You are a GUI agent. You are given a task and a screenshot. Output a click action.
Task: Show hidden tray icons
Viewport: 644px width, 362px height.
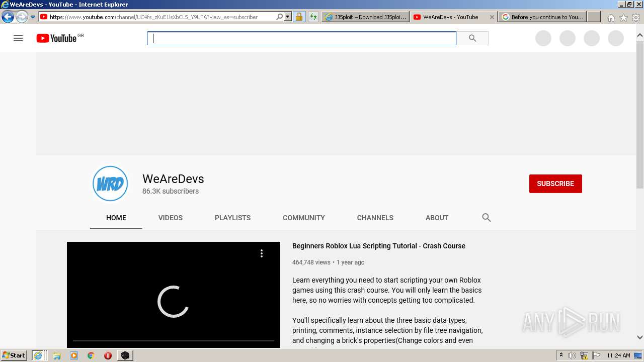click(x=561, y=355)
